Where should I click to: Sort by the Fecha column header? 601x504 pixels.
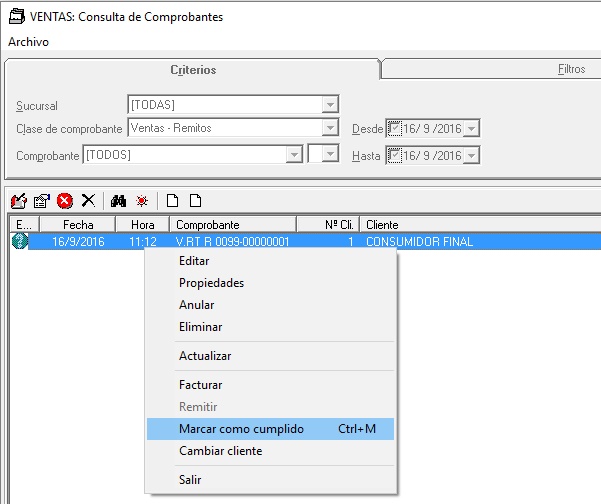coord(78,225)
